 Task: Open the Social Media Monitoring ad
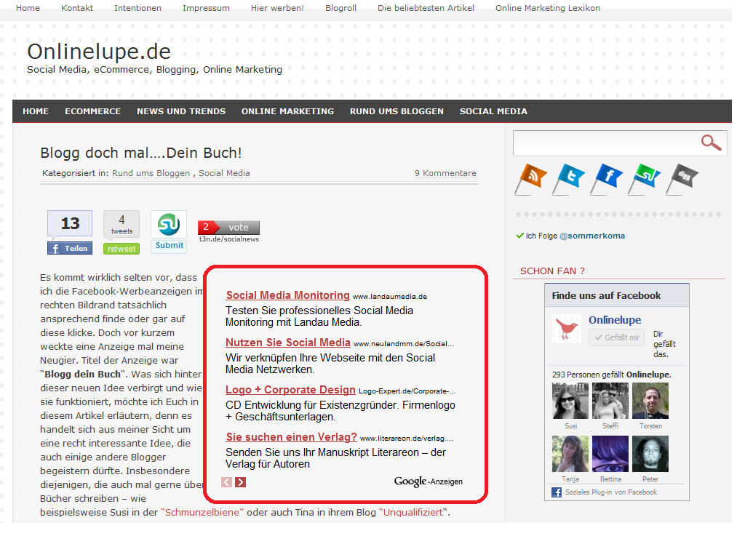click(x=287, y=295)
